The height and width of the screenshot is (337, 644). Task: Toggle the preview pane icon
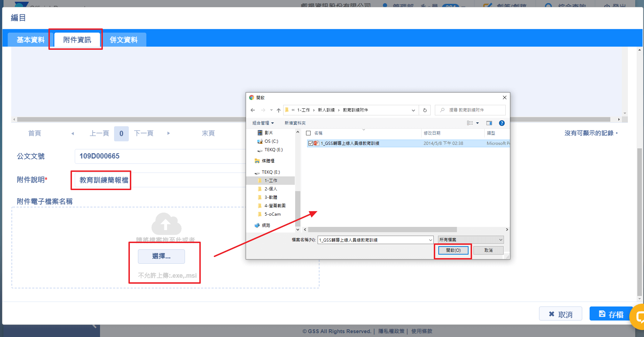click(x=489, y=123)
